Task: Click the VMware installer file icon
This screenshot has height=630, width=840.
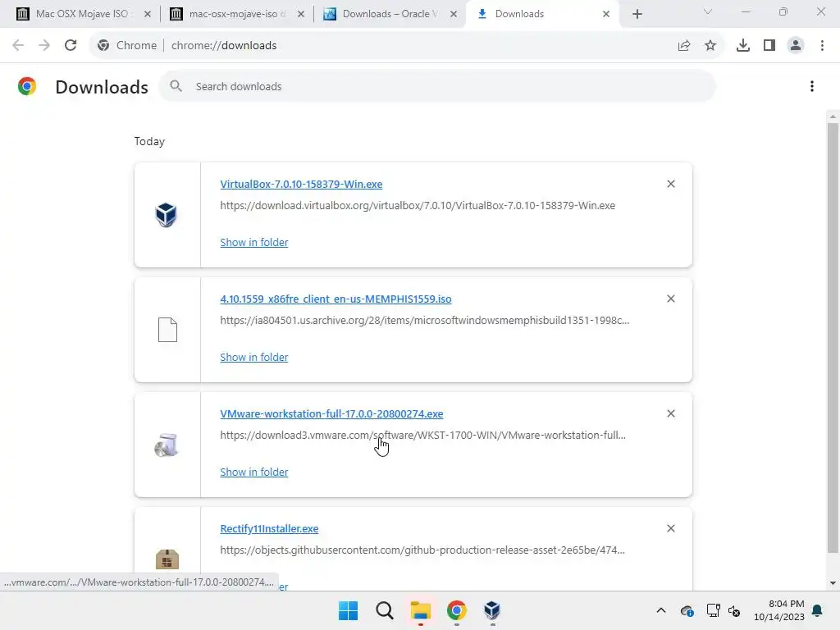Action: [167, 445]
